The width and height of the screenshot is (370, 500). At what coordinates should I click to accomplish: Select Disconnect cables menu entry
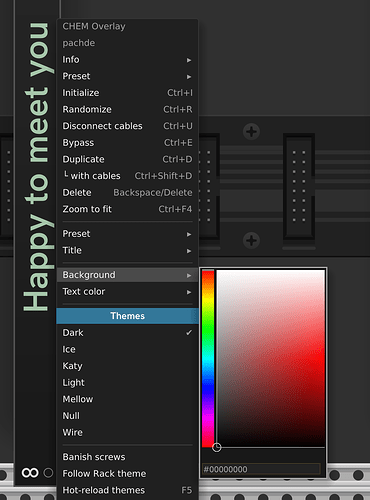tap(127, 126)
